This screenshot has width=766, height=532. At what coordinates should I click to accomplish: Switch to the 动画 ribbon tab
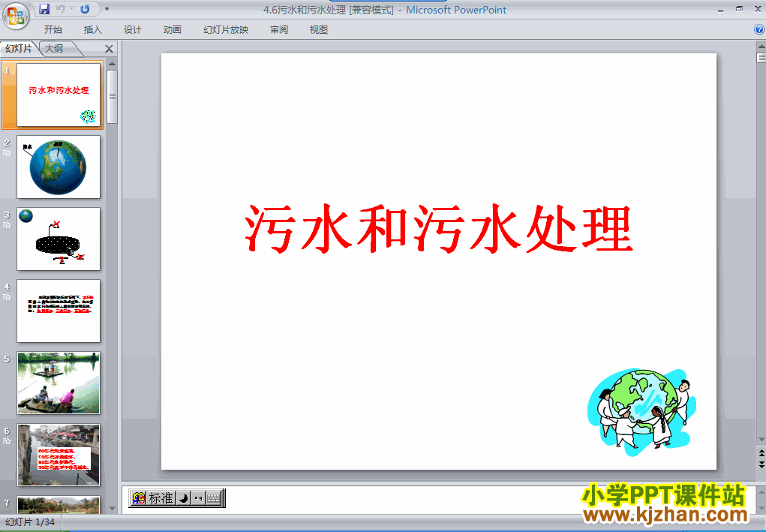click(x=172, y=30)
